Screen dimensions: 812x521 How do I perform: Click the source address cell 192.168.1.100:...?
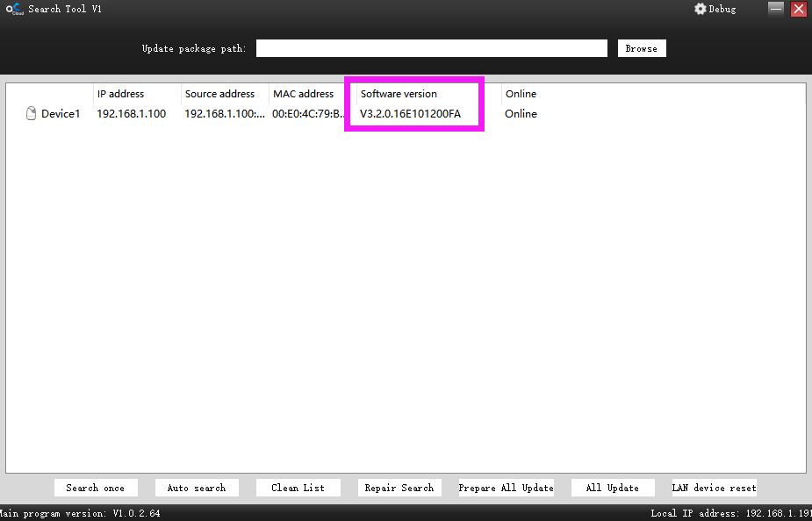tap(225, 114)
